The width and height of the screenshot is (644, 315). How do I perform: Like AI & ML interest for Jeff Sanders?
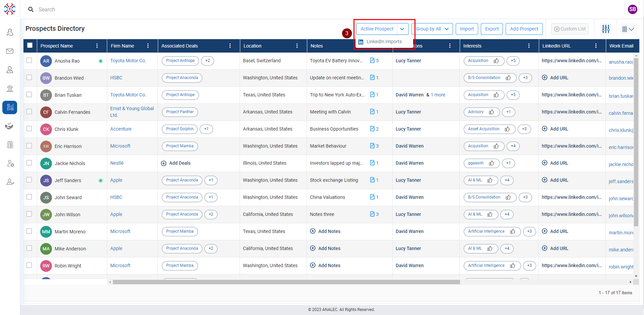tap(490, 180)
